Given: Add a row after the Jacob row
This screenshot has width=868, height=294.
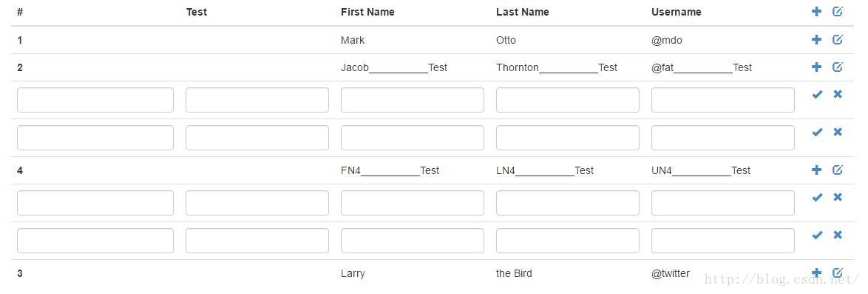Looking at the screenshot, I should click(x=816, y=67).
